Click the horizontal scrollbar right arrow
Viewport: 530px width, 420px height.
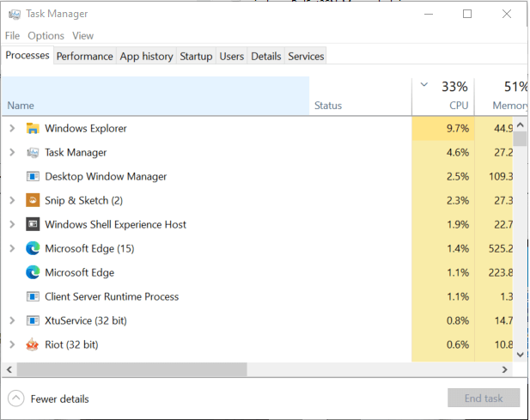click(x=505, y=369)
